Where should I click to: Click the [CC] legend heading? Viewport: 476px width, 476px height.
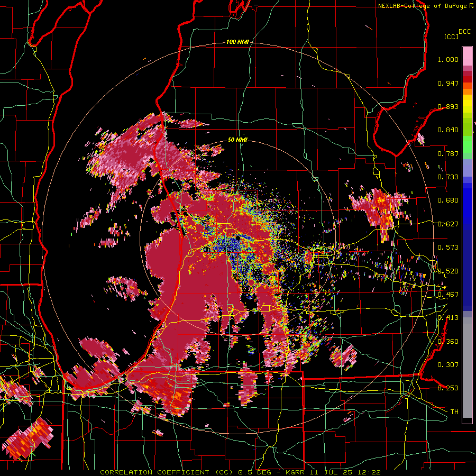pos(452,36)
